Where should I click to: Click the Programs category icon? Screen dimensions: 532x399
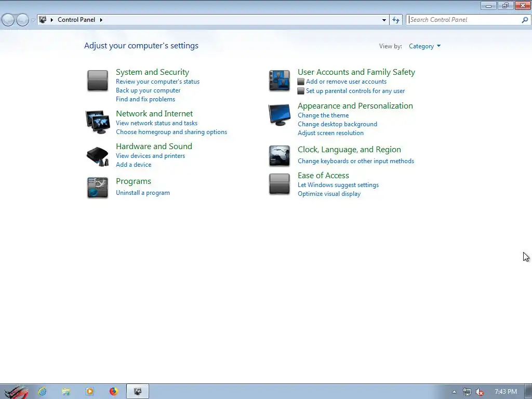pyautogui.click(x=97, y=187)
